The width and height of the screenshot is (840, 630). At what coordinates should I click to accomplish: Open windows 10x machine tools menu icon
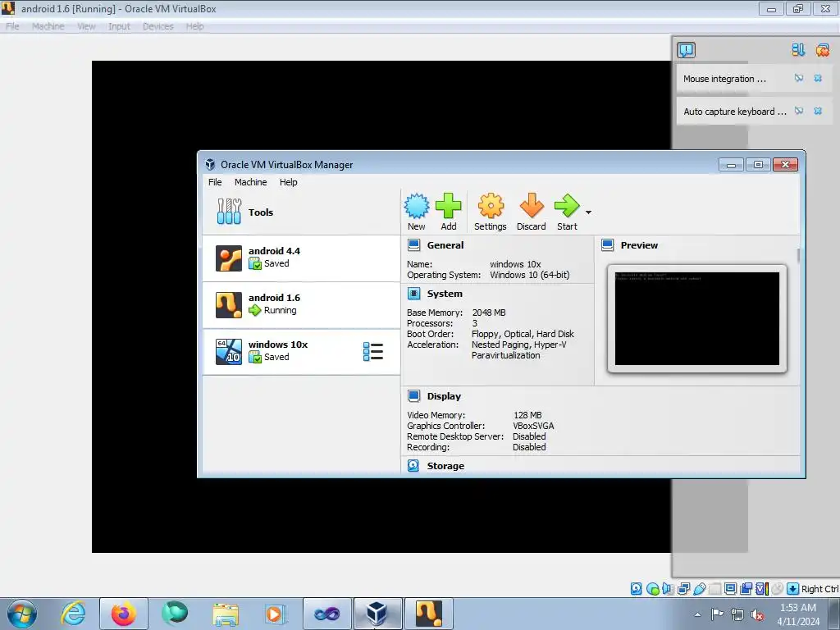tap(373, 352)
